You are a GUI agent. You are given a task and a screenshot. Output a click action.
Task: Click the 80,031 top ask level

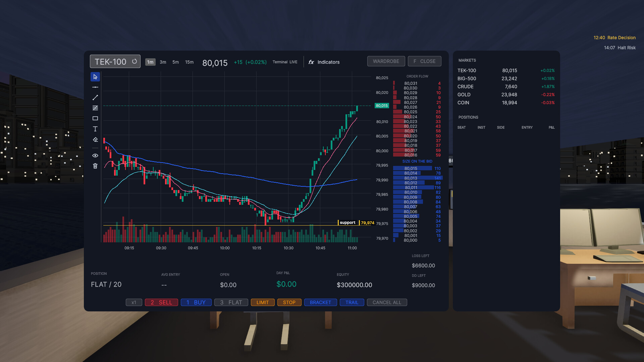(x=418, y=83)
